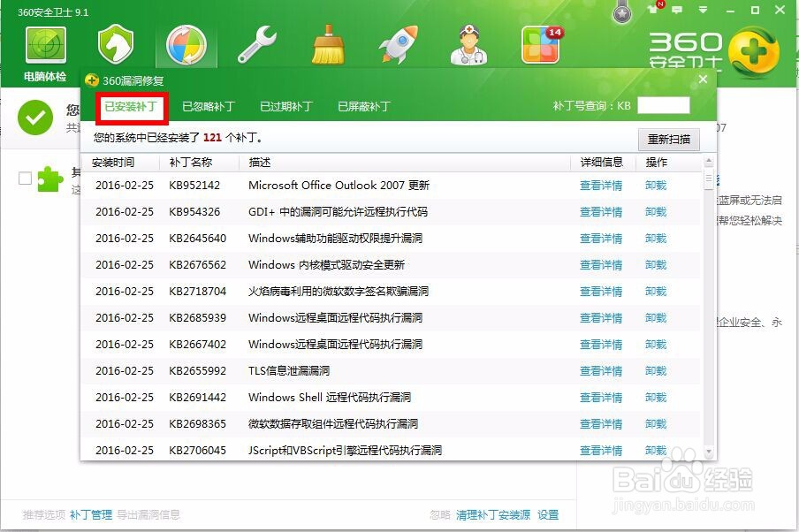The width and height of the screenshot is (799, 532).
Task: Click the 360 yellow plus logo
Action: [x=754, y=52]
